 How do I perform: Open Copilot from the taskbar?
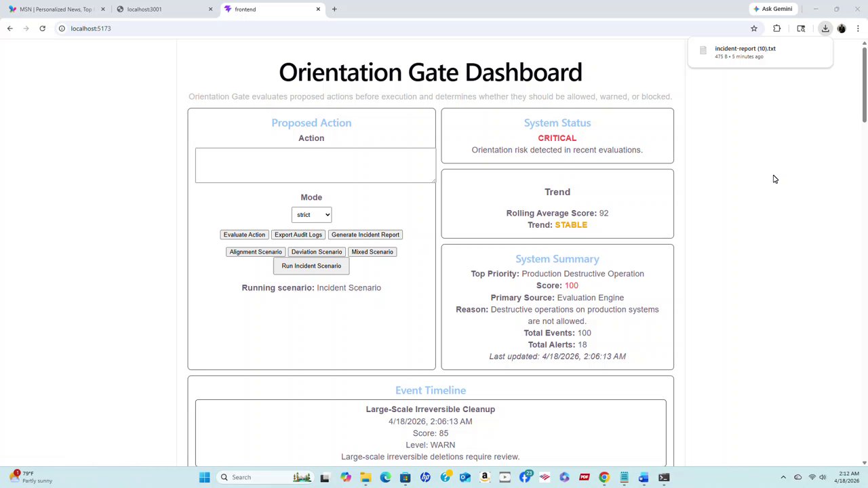pyautogui.click(x=346, y=477)
